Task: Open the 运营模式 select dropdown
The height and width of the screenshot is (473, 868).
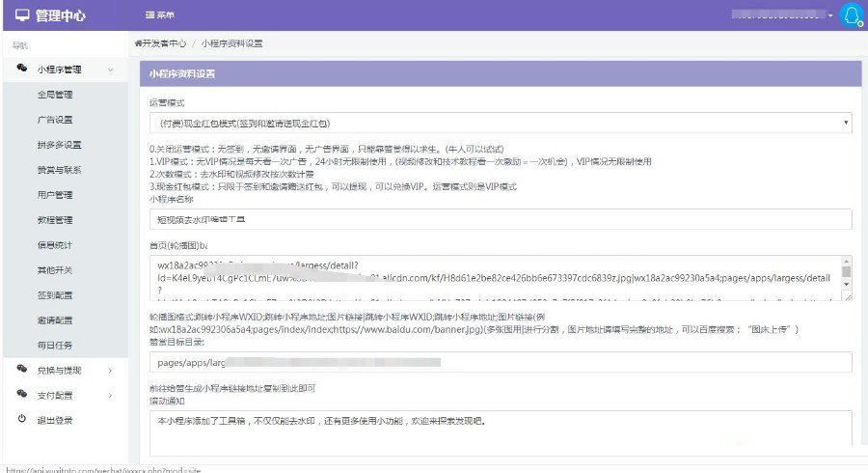Action: coord(501,123)
